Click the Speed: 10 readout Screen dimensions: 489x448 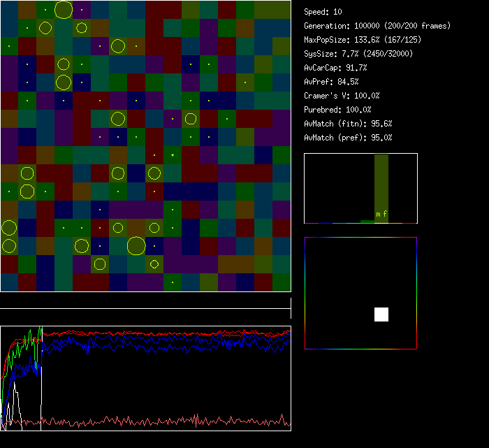(x=323, y=12)
